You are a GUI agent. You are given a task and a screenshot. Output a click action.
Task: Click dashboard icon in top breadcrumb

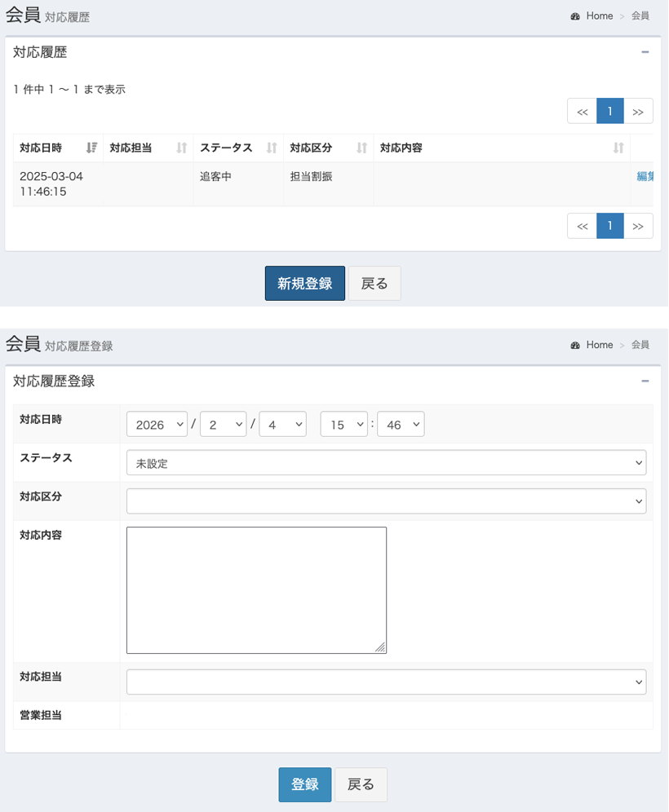pyautogui.click(x=575, y=16)
